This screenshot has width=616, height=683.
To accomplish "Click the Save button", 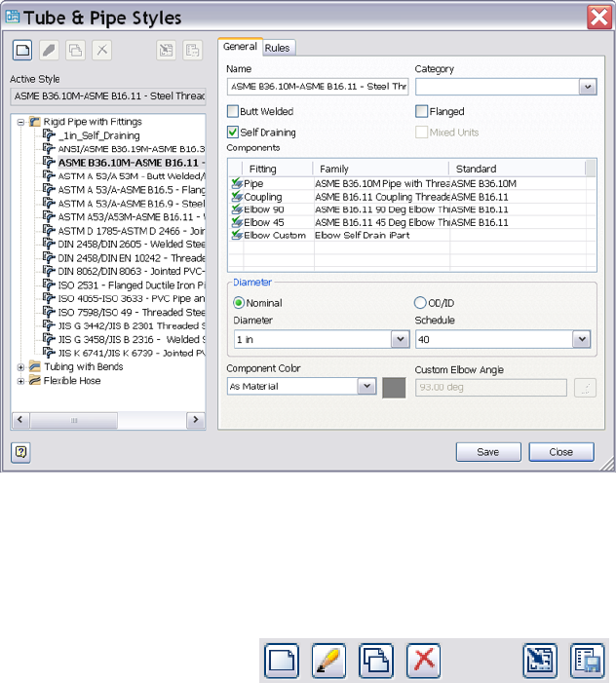I will (488, 452).
